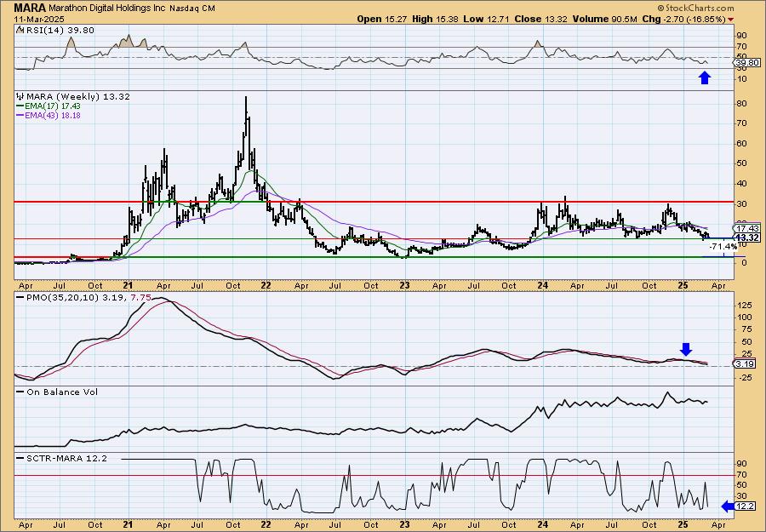Click the 17.43 EMA tag on price axis
This screenshot has height=532, width=766.
747,228
